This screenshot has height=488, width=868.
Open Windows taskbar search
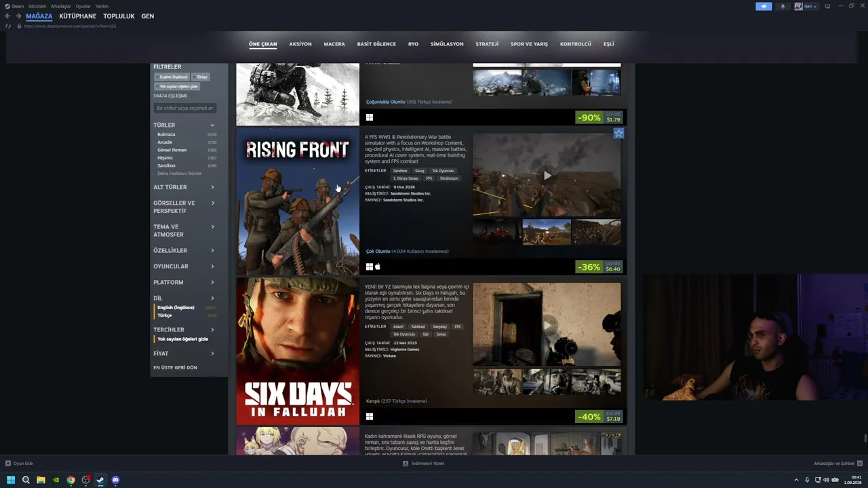26,480
